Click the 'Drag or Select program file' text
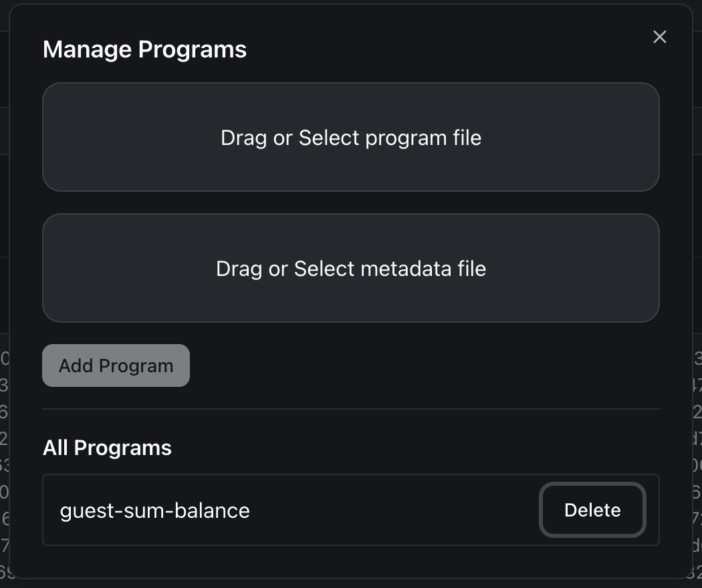 [351, 138]
